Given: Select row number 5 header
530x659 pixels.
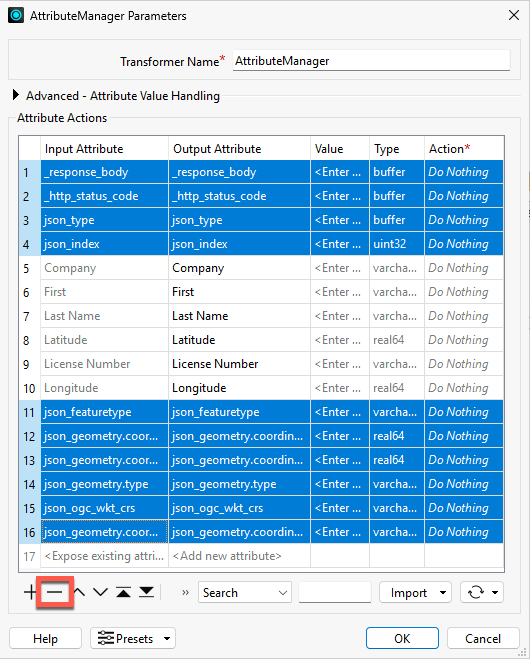Looking at the screenshot, I should point(29,268).
